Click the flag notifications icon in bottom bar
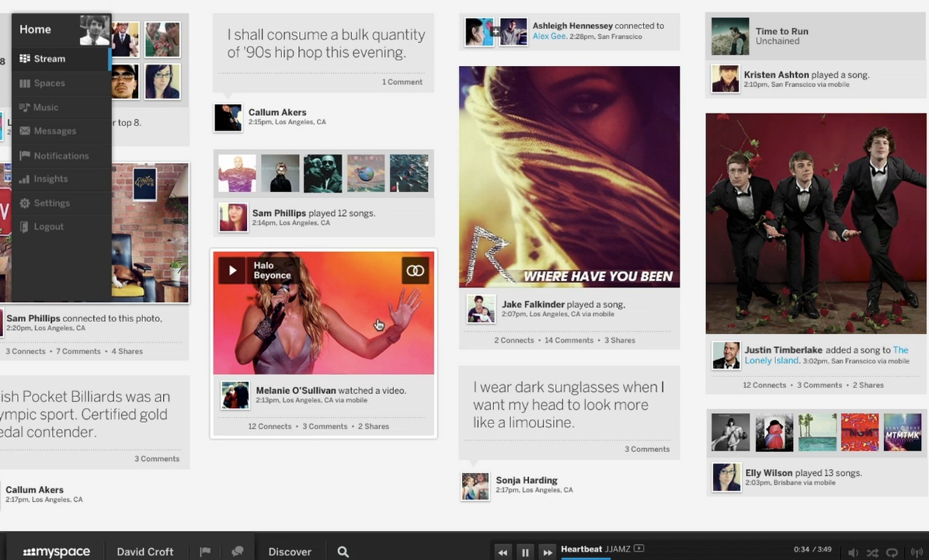The height and width of the screenshot is (560, 929). click(x=205, y=550)
